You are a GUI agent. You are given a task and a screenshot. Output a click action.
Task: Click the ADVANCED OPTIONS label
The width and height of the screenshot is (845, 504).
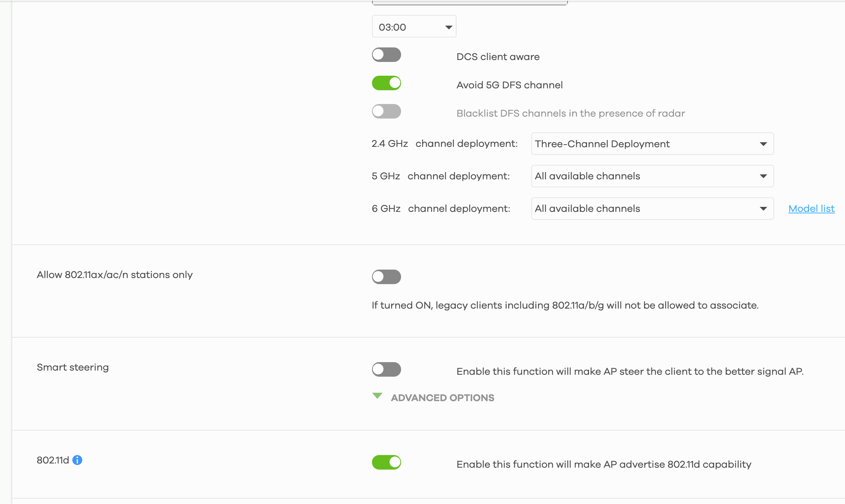[x=442, y=398]
